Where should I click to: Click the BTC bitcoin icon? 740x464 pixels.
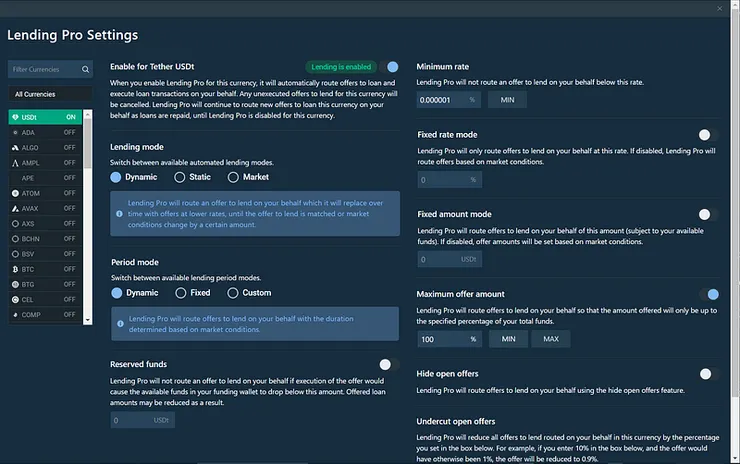(15, 269)
